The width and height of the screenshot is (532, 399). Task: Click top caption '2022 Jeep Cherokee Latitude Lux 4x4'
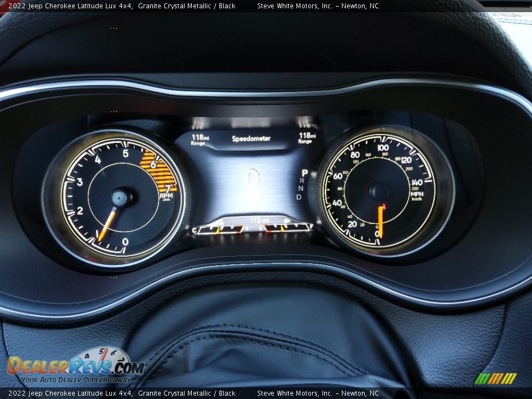[70, 6]
